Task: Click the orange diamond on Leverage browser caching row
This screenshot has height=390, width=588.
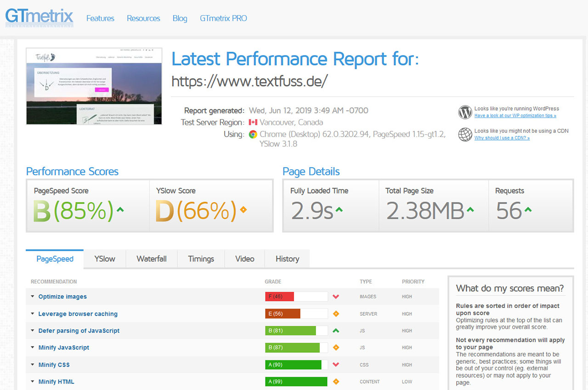Action: (x=336, y=314)
